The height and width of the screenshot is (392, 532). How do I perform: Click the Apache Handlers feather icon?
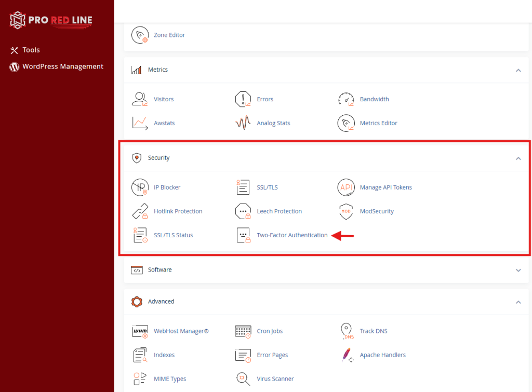click(x=346, y=355)
